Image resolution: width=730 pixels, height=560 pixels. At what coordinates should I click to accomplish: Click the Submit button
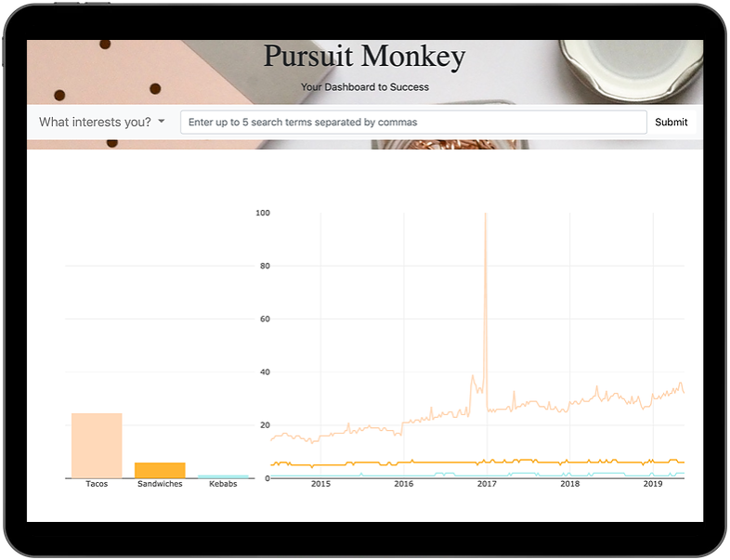(x=671, y=122)
